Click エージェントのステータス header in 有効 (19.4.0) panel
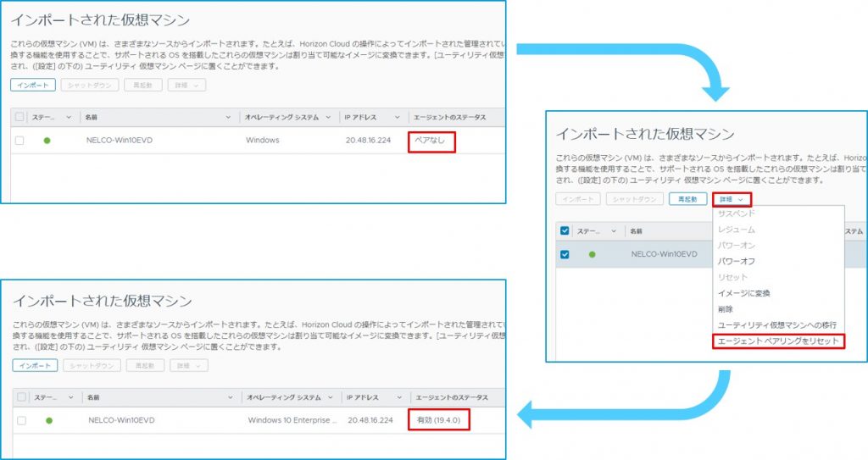 pos(452,397)
